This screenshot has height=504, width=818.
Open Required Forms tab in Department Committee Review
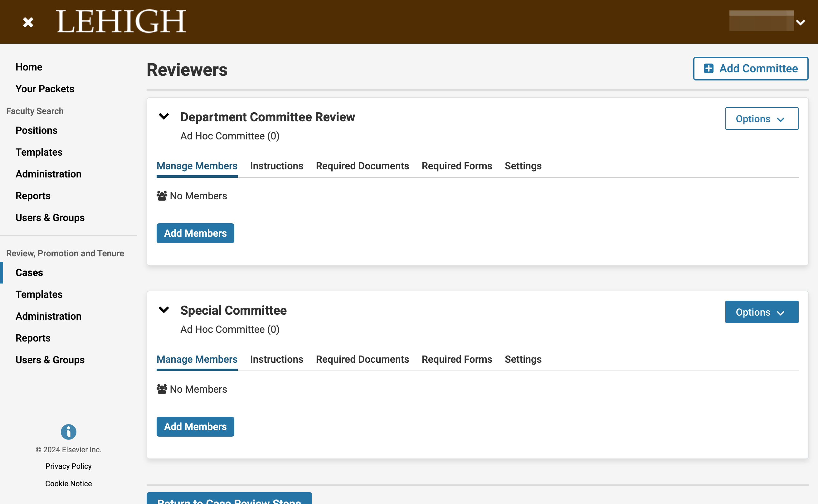pyautogui.click(x=457, y=166)
